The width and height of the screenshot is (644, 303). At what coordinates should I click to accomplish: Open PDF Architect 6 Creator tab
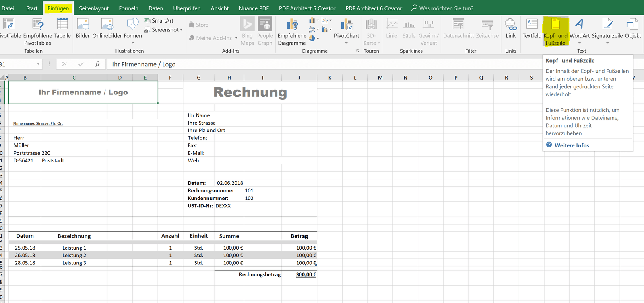pyautogui.click(x=374, y=8)
